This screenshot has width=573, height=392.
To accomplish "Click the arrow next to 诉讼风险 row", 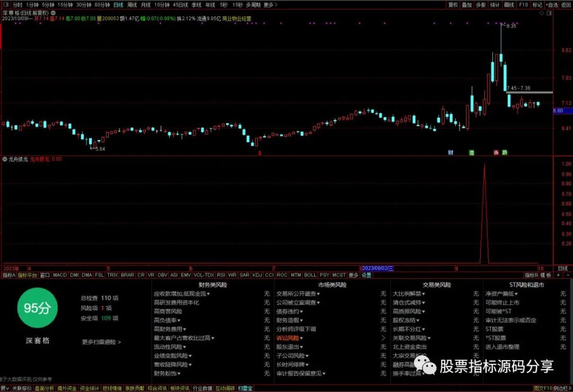I will pos(383,338).
